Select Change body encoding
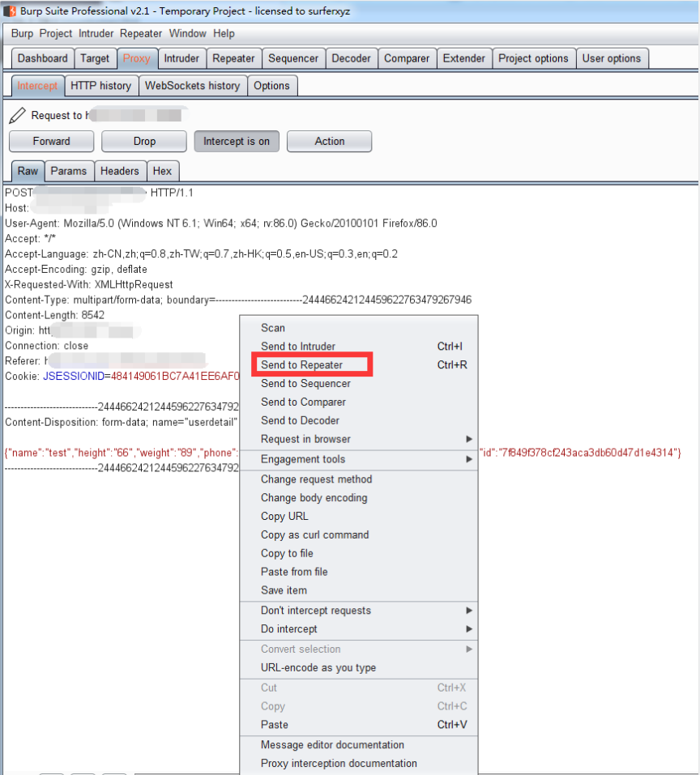The height and width of the screenshot is (775, 700). pyautogui.click(x=359, y=498)
